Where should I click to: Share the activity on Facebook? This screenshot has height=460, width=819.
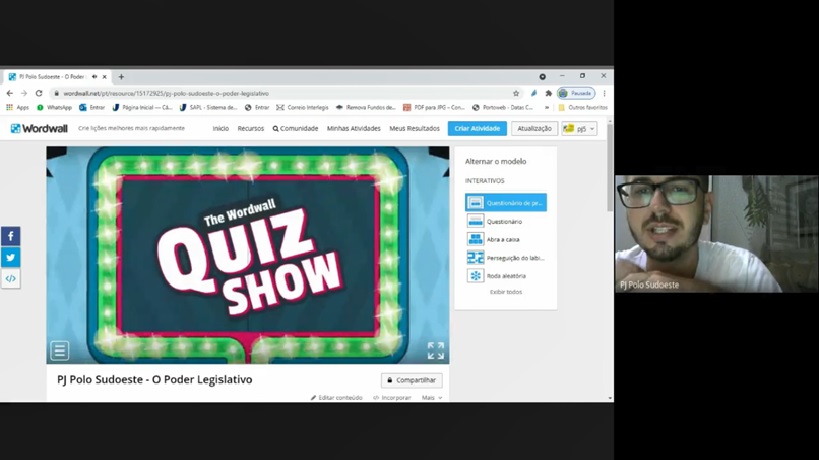click(x=10, y=236)
